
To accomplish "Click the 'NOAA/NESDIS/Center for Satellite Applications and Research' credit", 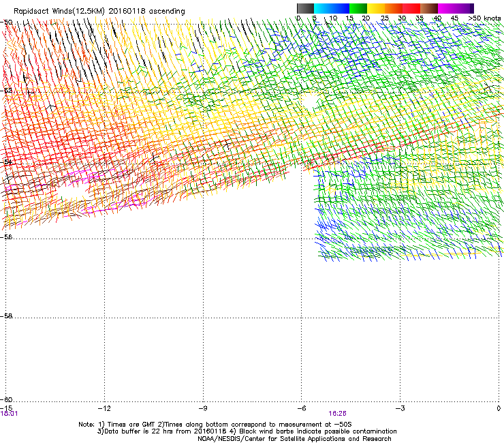I will (294, 439).
